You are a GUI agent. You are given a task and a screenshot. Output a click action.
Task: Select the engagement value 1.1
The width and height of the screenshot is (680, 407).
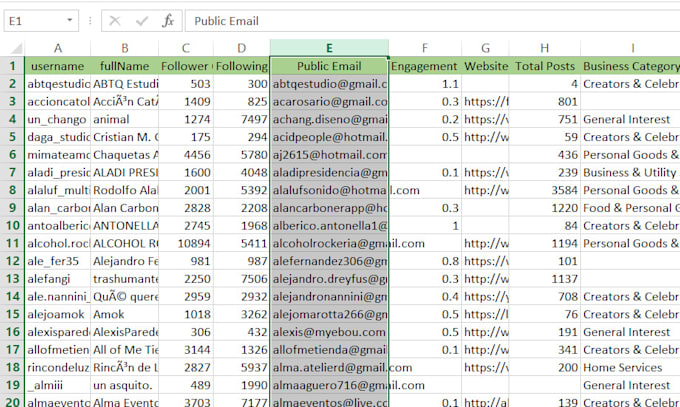pyautogui.click(x=425, y=84)
